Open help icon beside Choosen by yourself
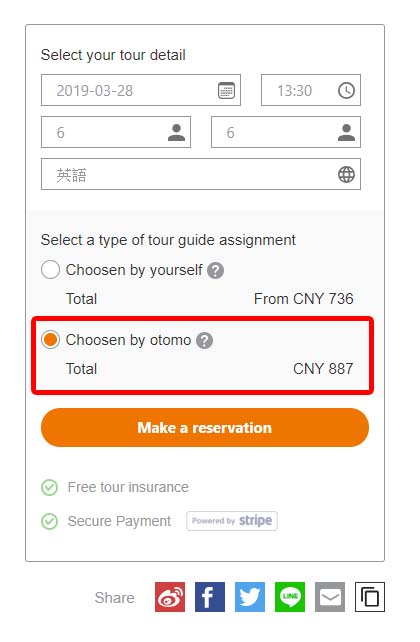The height and width of the screenshot is (642, 420). [x=215, y=271]
